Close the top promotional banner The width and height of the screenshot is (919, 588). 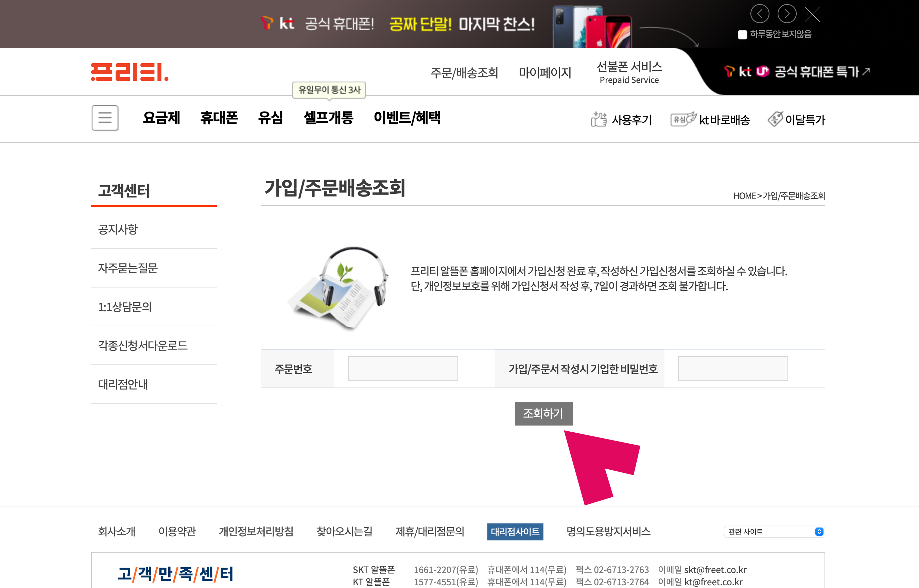click(812, 15)
